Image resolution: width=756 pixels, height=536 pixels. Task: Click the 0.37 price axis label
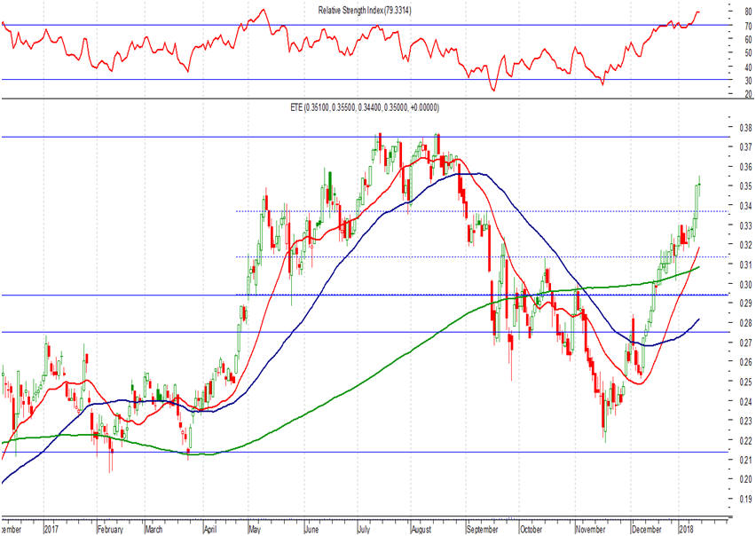pos(746,146)
